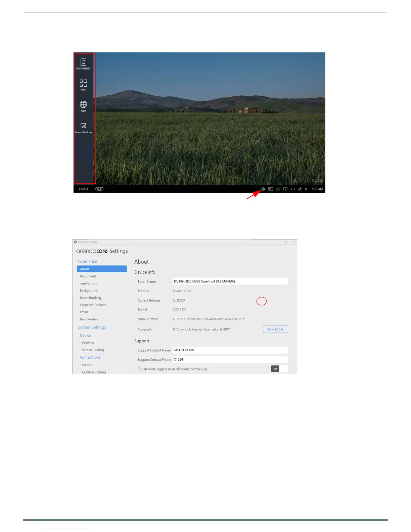Screen dimensions: 411x532
Task: Open the Remote Desktop icon
Action: point(83,128)
